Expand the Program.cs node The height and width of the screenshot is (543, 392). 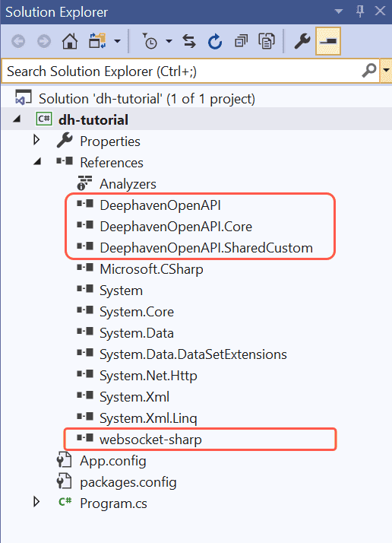click(x=36, y=502)
